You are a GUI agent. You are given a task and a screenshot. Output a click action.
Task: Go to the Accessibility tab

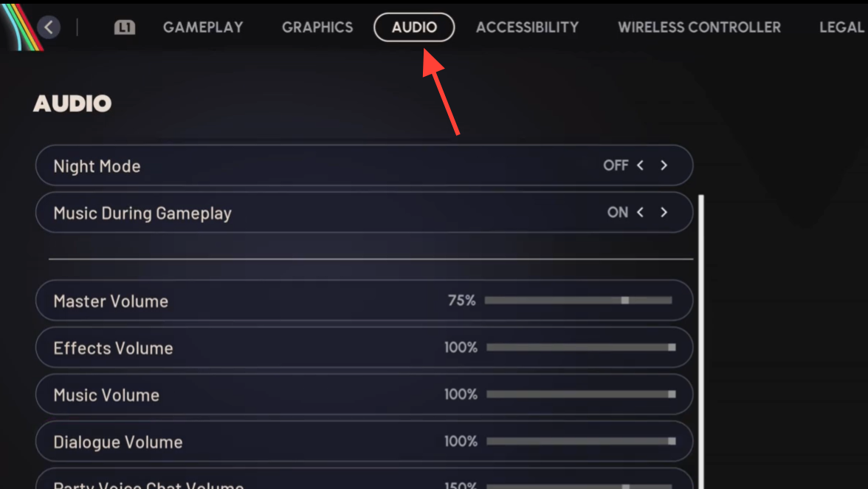527,27
